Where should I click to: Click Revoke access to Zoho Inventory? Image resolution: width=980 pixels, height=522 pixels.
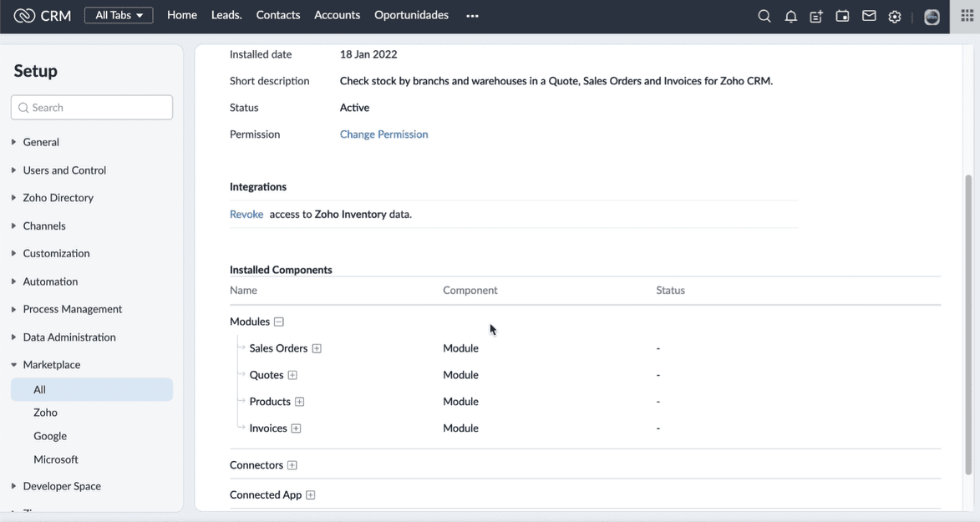coord(246,215)
